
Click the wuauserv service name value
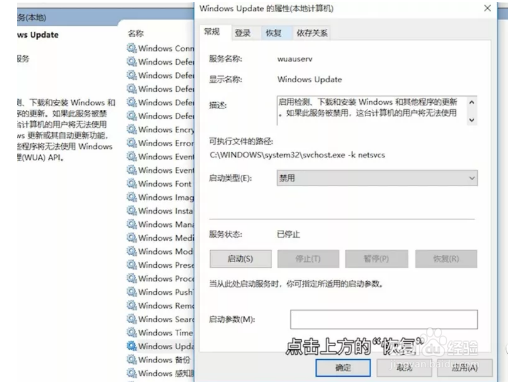(x=295, y=59)
